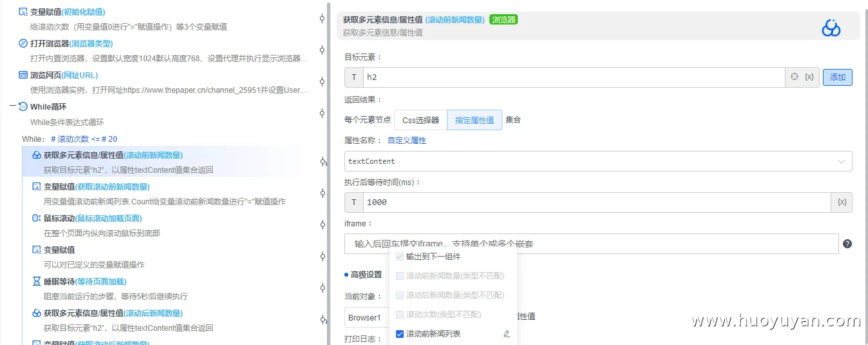Toggle 滚动次数(类型不匹配) checkbox
The height and width of the screenshot is (345, 868).
(x=400, y=315)
